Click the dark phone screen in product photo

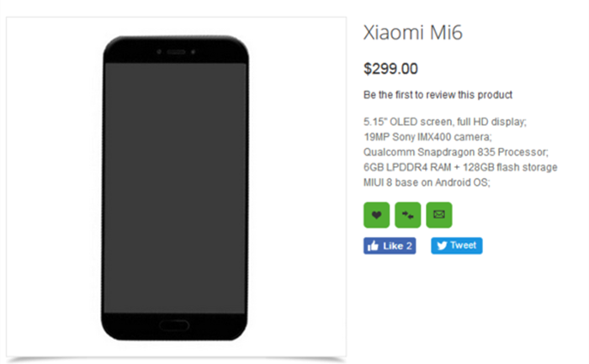pyautogui.click(x=175, y=187)
